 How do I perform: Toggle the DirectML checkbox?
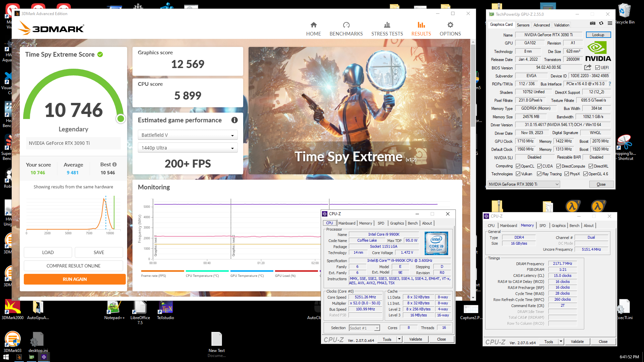coord(591,166)
